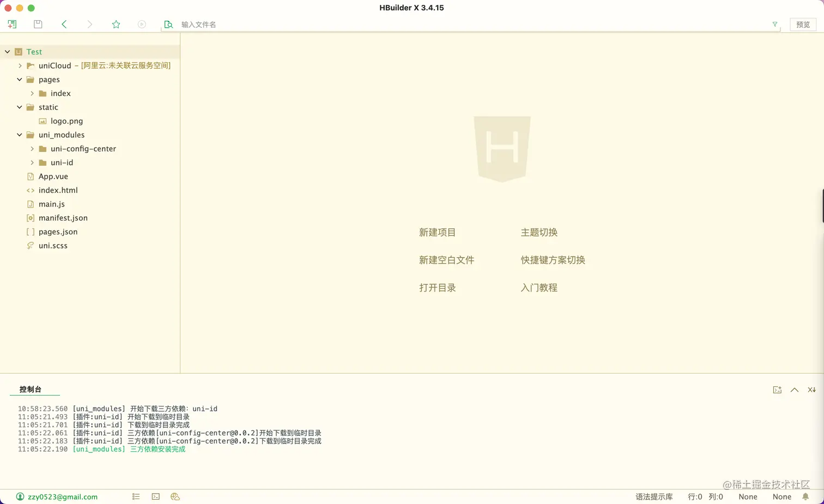824x504 pixels.
Task: Click 主题切换 link
Action: [539, 233]
